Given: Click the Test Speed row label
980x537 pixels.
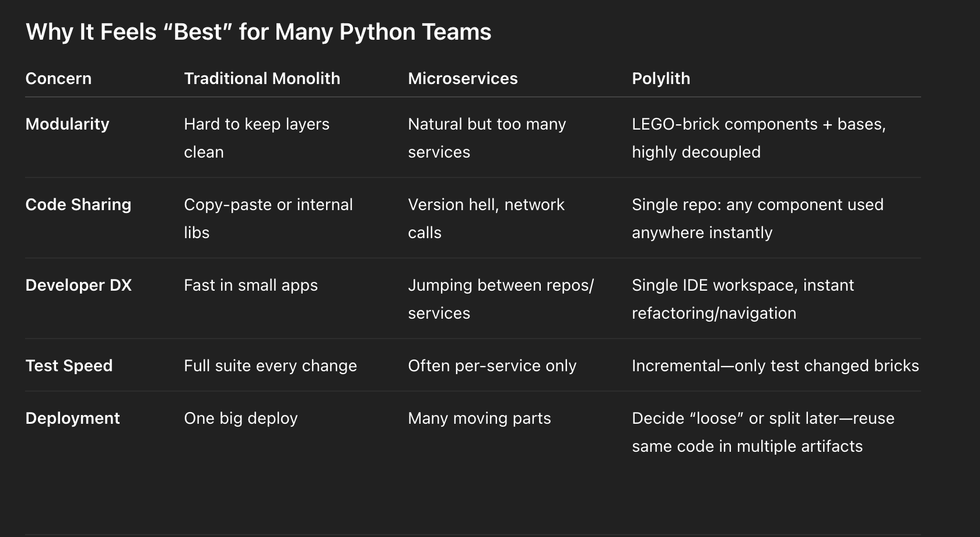Looking at the screenshot, I should [69, 366].
